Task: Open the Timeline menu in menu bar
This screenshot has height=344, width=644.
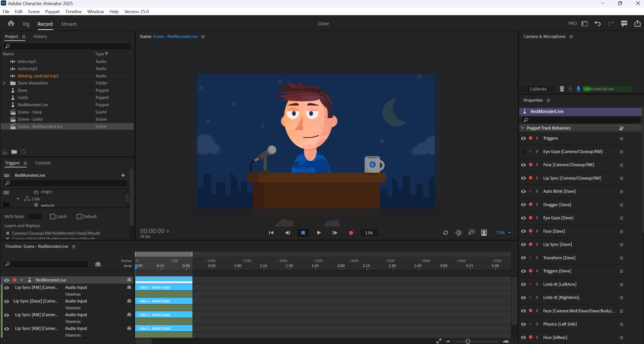Action: pyautogui.click(x=73, y=12)
